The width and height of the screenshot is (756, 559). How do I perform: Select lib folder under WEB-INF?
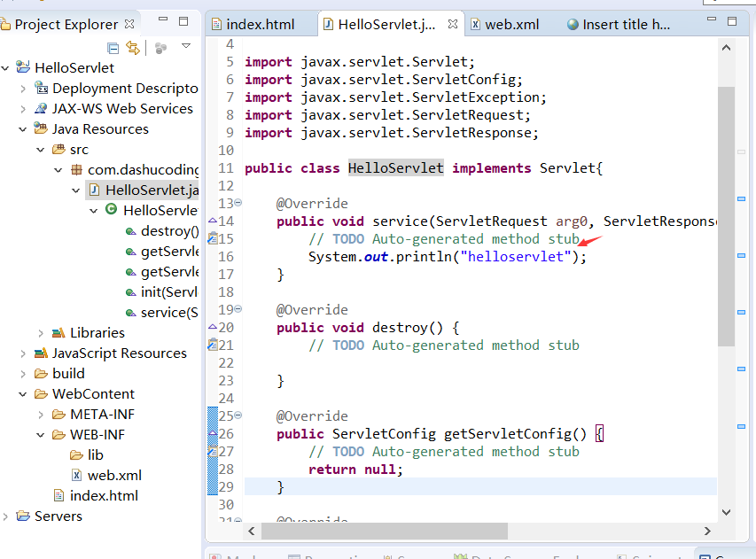pyautogui.click(x=87, y=455)
